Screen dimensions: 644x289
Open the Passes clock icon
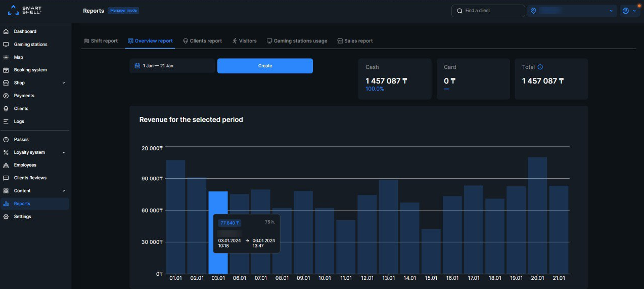click(x=6, y=139)
